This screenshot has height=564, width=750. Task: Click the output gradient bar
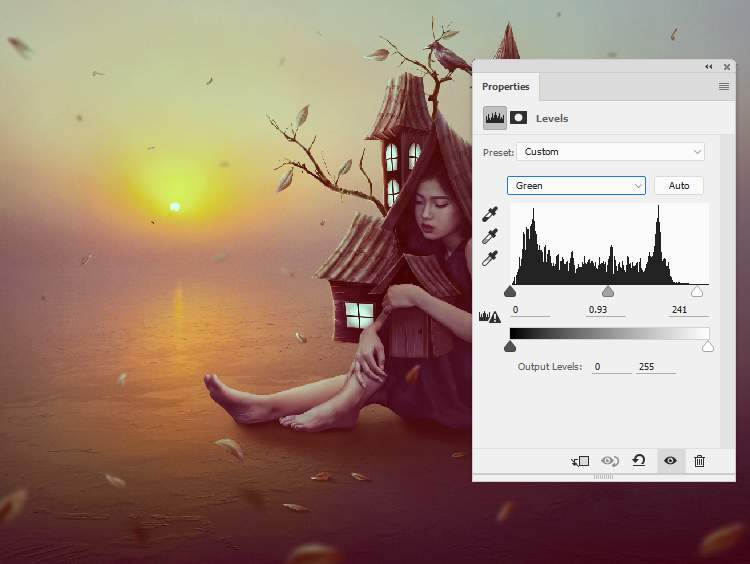(609, 333)
